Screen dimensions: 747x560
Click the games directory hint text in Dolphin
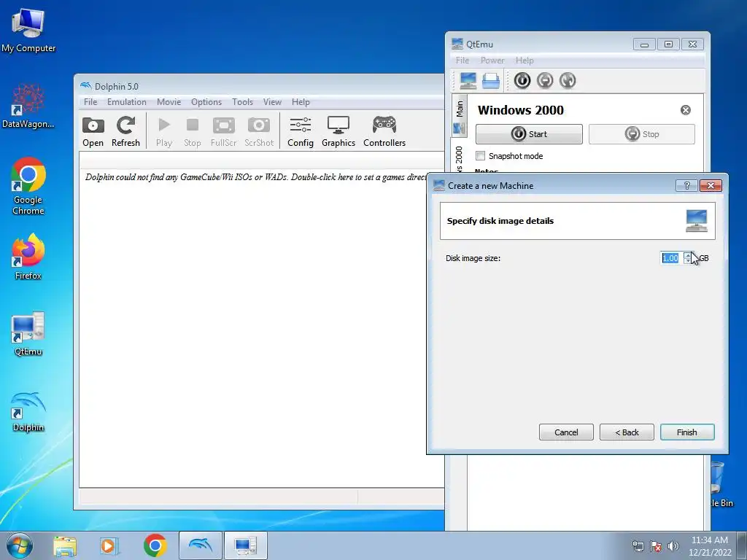coord(256,177)
